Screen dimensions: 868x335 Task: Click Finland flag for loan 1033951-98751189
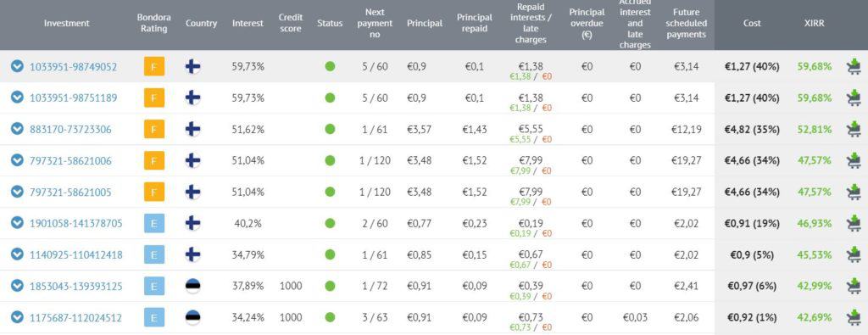coord(192,98)
